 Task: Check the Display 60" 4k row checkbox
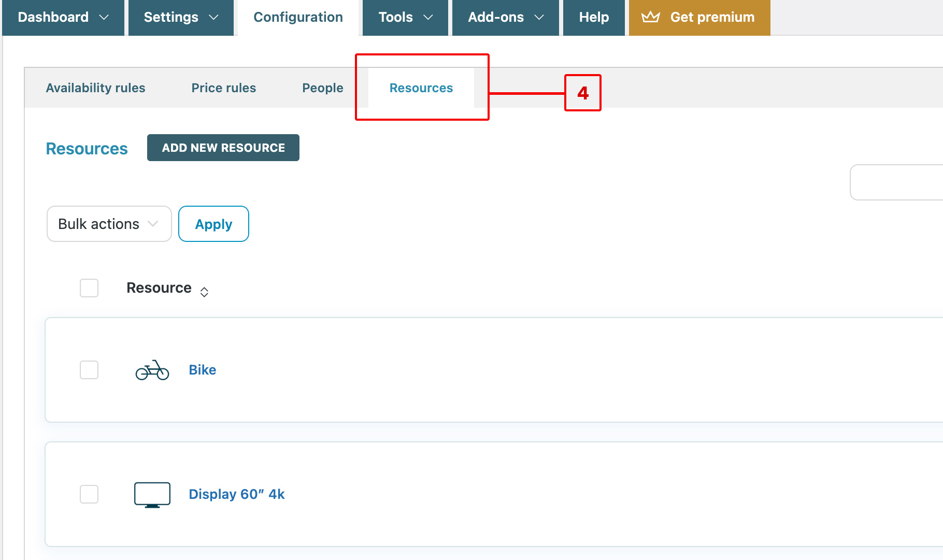pos(89,494)
